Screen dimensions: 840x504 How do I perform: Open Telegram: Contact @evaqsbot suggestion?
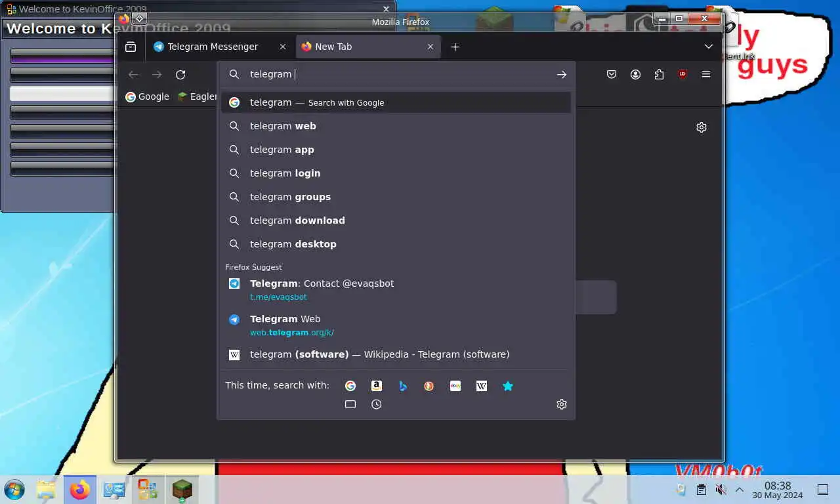[396, 290]
